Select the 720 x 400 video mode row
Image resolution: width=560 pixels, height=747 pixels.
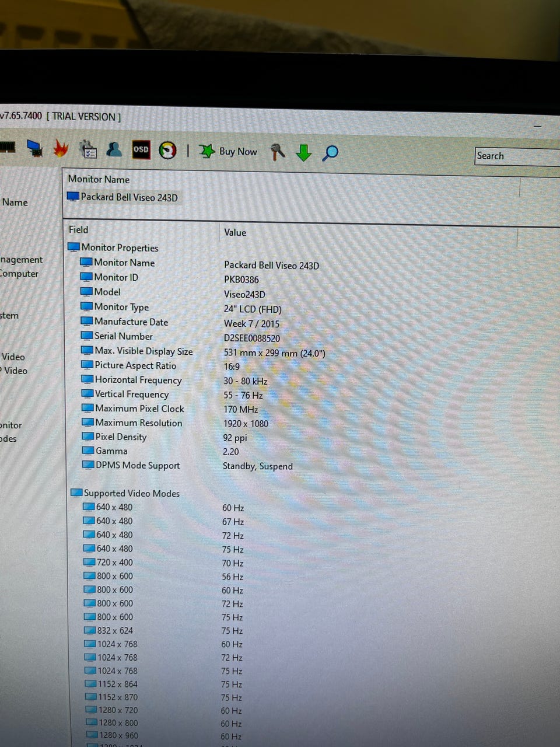click(x=163, y=563)
